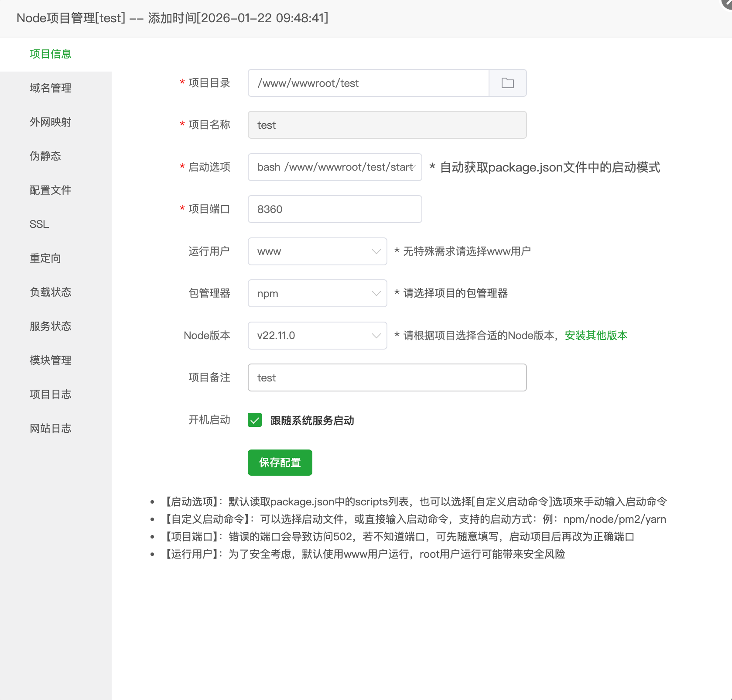The height and width of the screenshot is (700, 732).
Task: Click the folder browse icon for project directory
Action: tap(507, 83)
